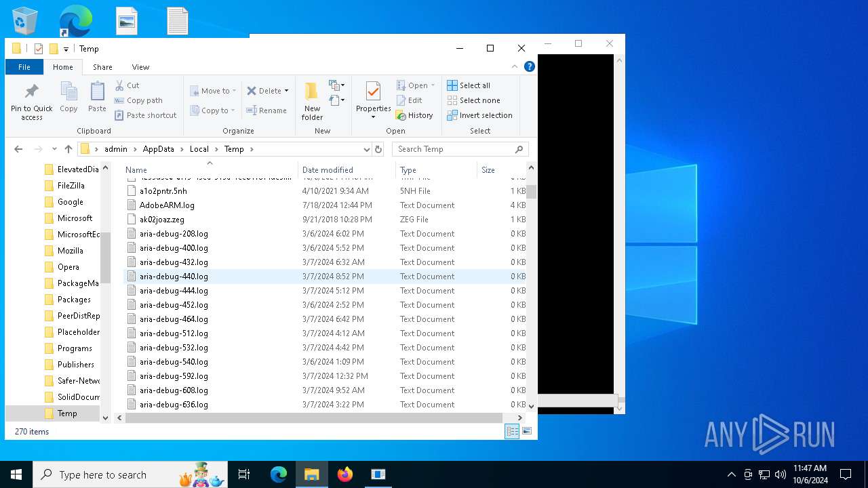Refresh the Temp folder view
868x488 pixels.
tap(378, 149)
